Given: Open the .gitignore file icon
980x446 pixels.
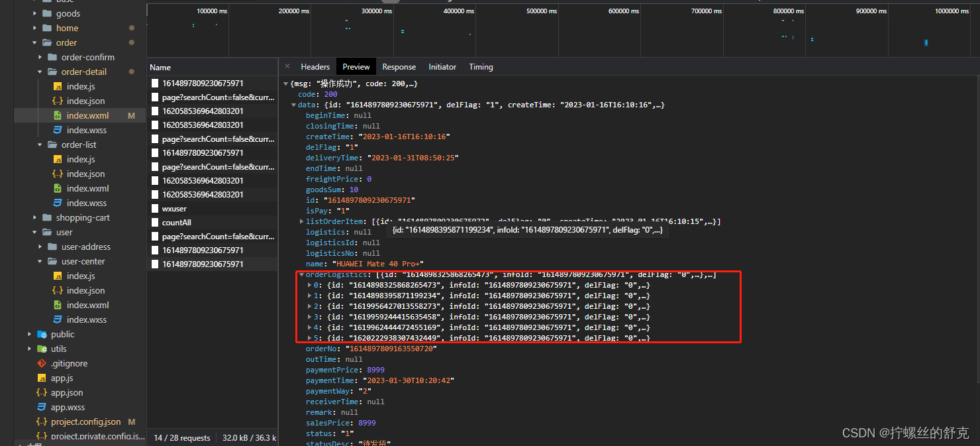Looking at the screenshot, I should click(42, 363).
